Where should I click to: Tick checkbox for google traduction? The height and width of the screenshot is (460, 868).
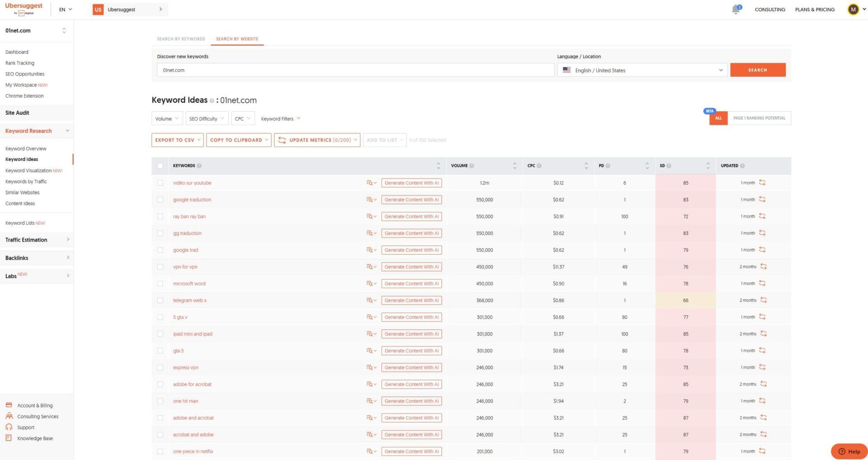tap(160, 199)
